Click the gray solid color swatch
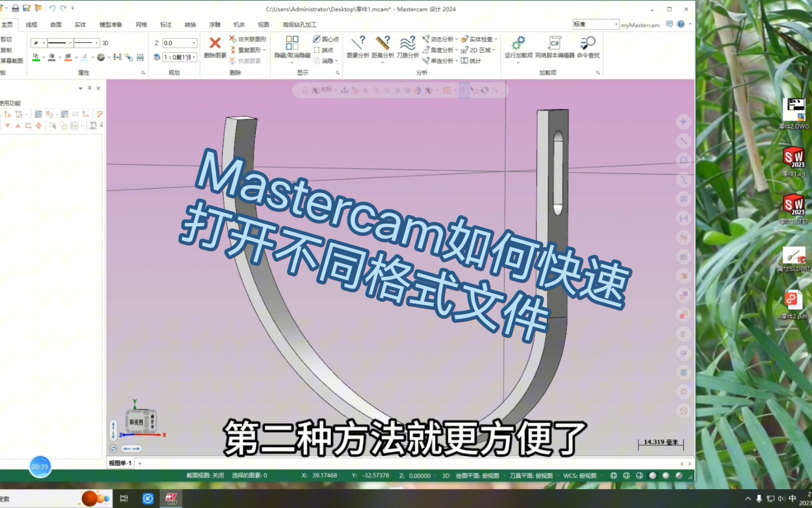Image resolution: width=812 pixels, height=508 pixels. point(52,57)
